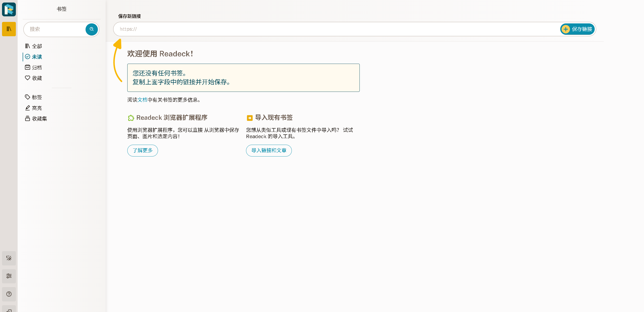Open the 归档 (archive) list
This screenshot has width=644, height=312.
[x=37, y=67]
